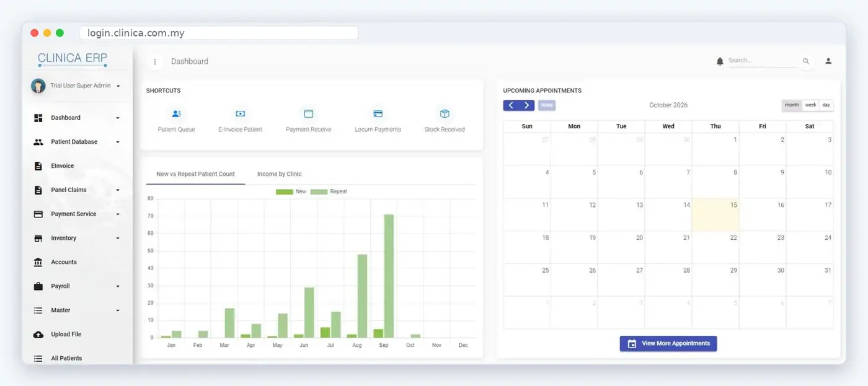Screen dimensions: 868x386
Task: Click the Dashboard sidebar icon
Action: click(x=38, y=118)
